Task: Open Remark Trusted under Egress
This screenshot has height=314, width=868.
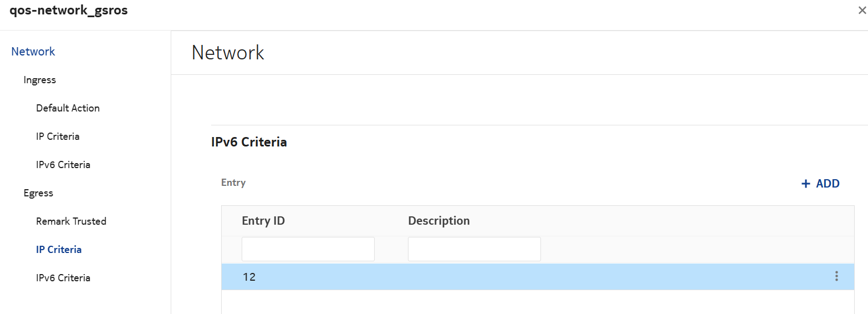Action: click(x=71, y=221)
